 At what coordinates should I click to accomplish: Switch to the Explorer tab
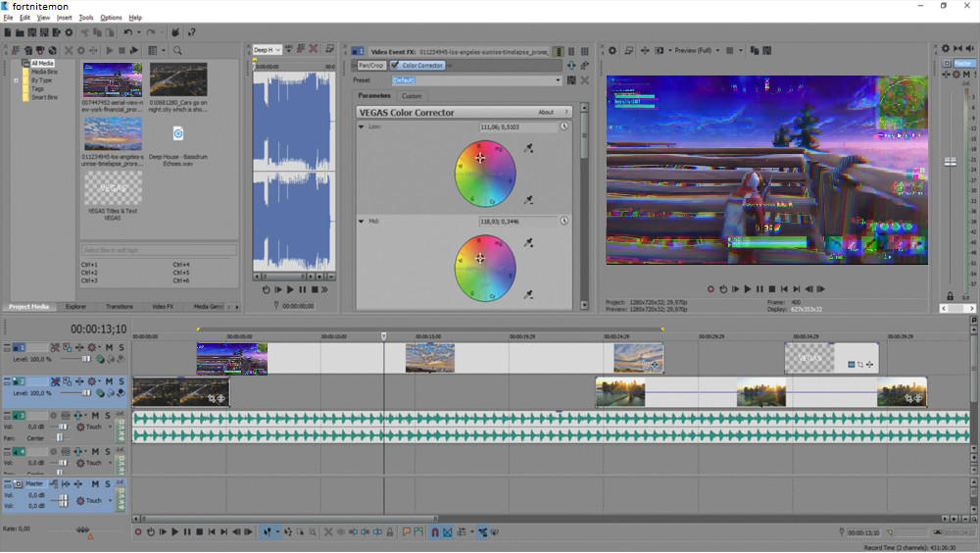(x=75, y=307)
